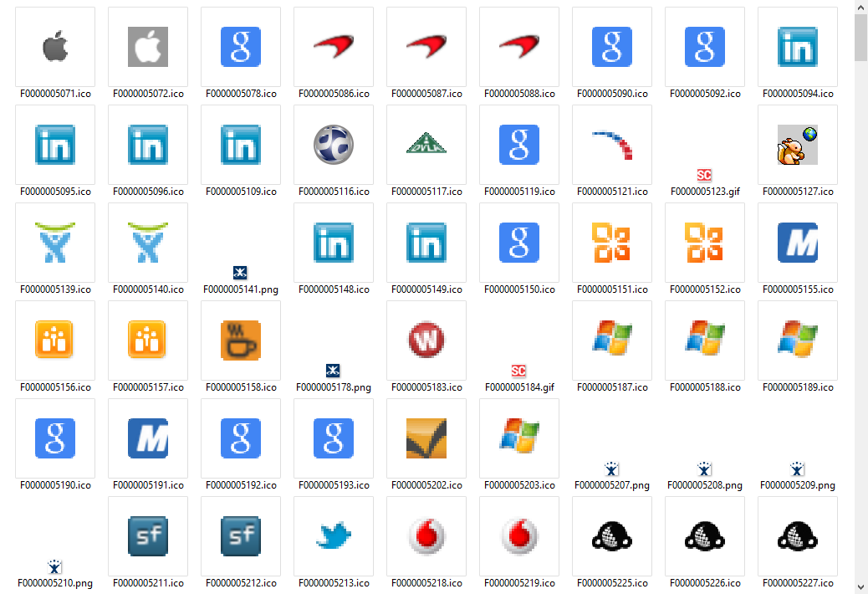This screenshot has width=868, height=594.
Task: Click the file name F0000005109.ico
Action: [242, 192]
